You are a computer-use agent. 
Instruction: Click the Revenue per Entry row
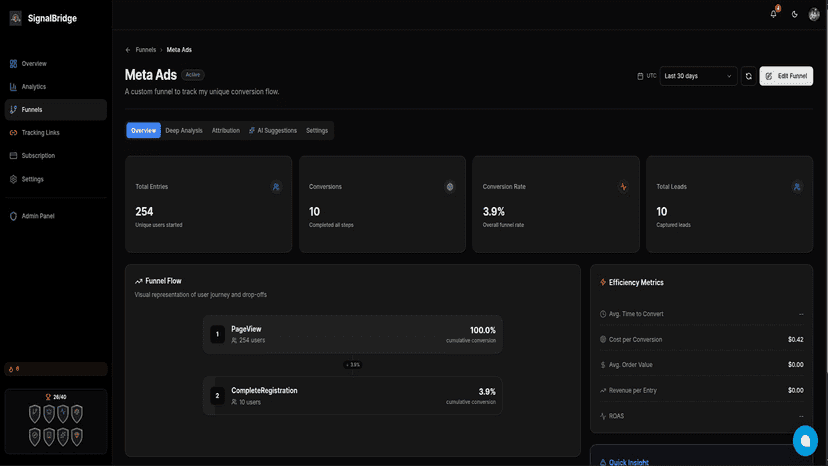coord(701,390)
